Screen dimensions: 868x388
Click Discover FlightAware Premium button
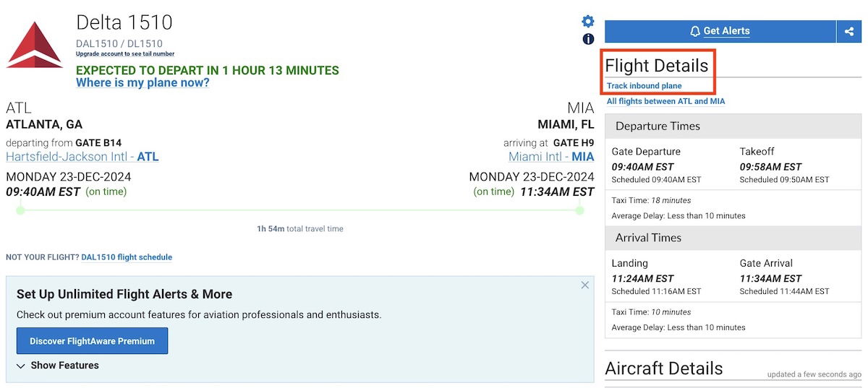coord(92,341)
